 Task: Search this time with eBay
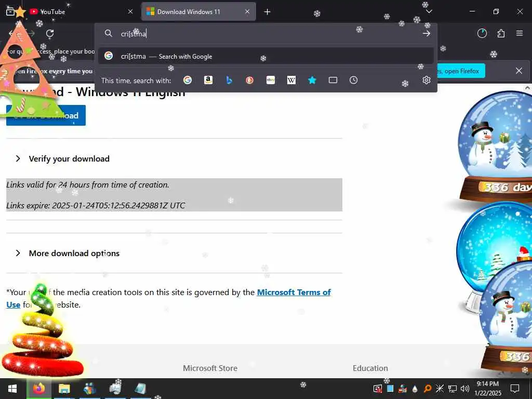click(x=270, y=80)
